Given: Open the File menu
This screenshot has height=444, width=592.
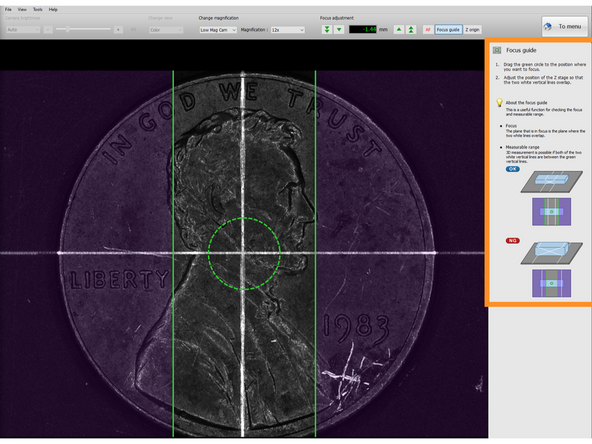Looking at the screenshot, I should [8, 9].
